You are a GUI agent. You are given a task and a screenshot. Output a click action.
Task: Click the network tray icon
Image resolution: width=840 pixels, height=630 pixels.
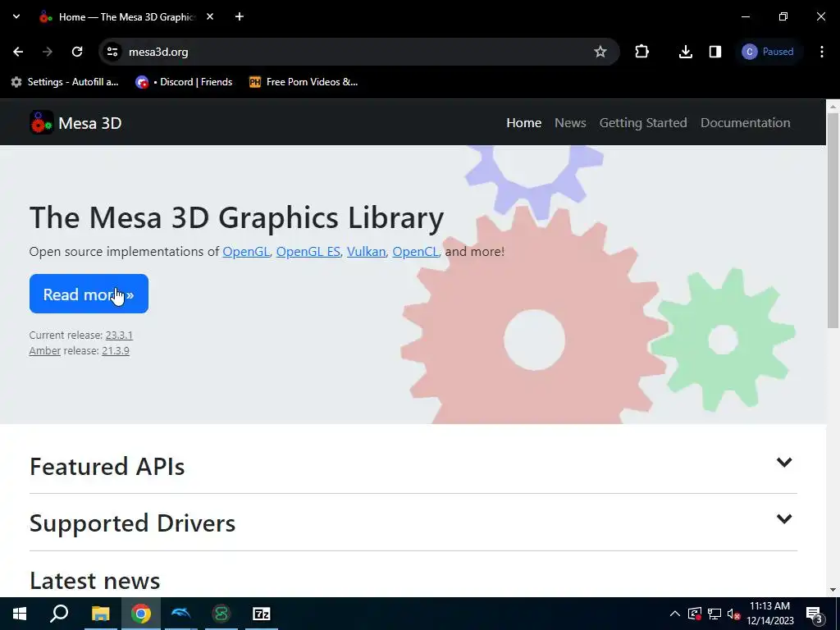pos(714,614)
